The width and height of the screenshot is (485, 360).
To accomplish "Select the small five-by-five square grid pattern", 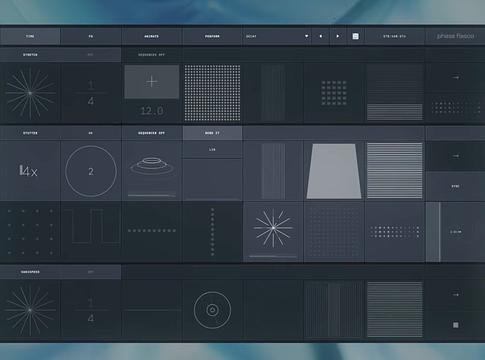I will point(334,93).
